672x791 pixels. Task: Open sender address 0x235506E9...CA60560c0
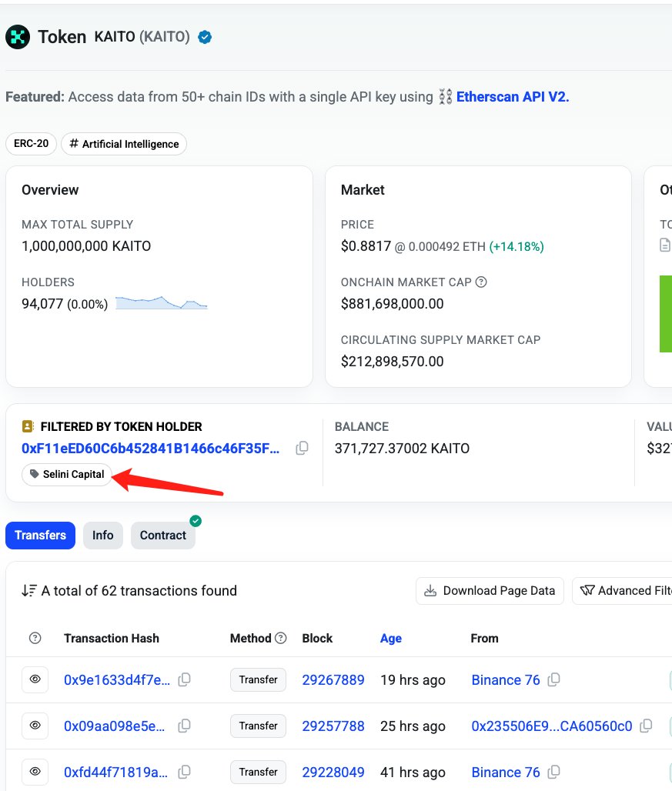pos(551,726)
